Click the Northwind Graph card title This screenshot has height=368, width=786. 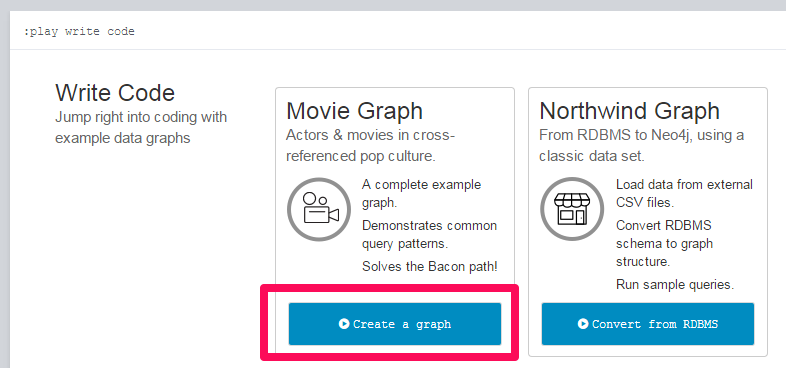630,111
